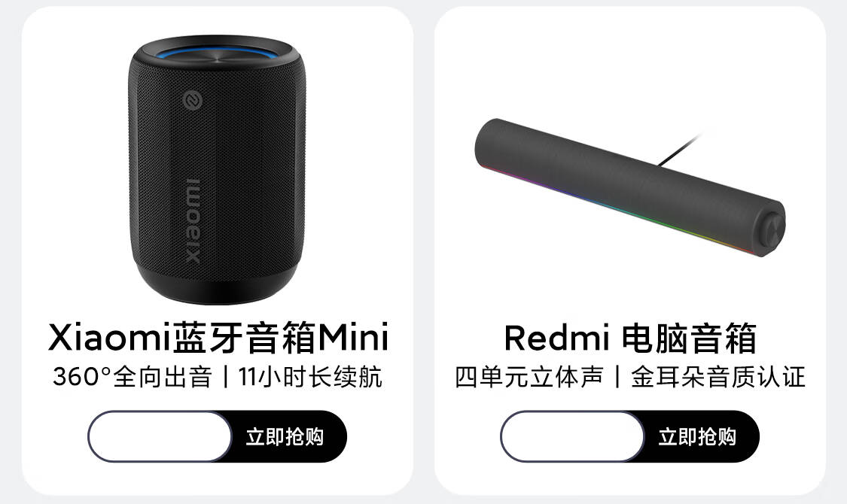
Task: Click the 360°全向出音 feature text
Action: tap(133, 377)
